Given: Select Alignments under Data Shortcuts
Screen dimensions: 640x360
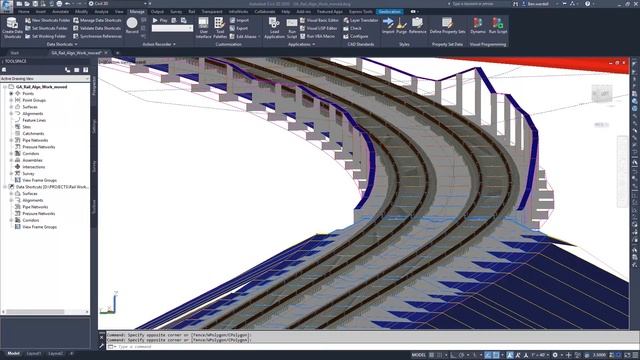Looking at the screenshot, I should [x=33, y=200].
